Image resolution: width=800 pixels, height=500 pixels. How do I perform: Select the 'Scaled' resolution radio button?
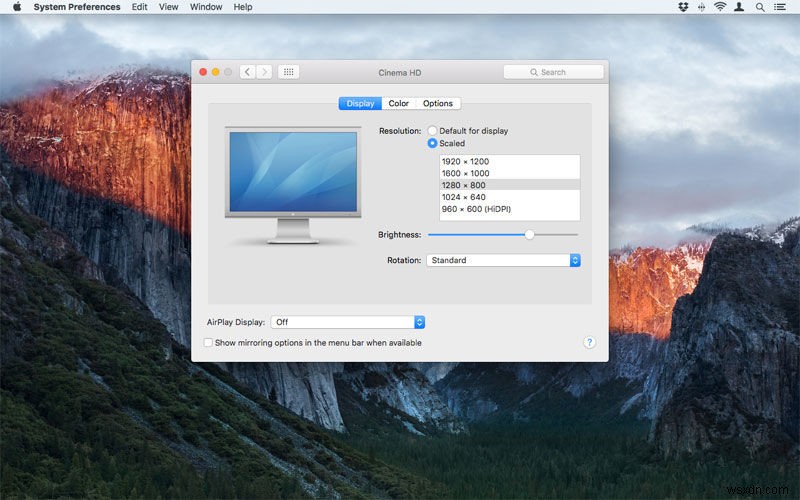tap(433, 143)
